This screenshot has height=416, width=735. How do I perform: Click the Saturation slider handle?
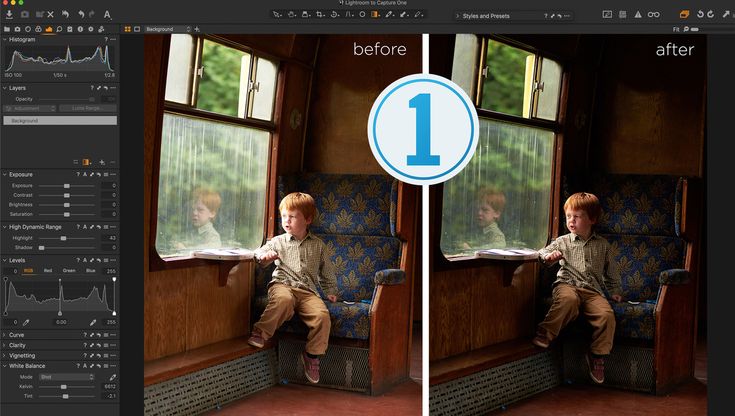click(67, 214)
